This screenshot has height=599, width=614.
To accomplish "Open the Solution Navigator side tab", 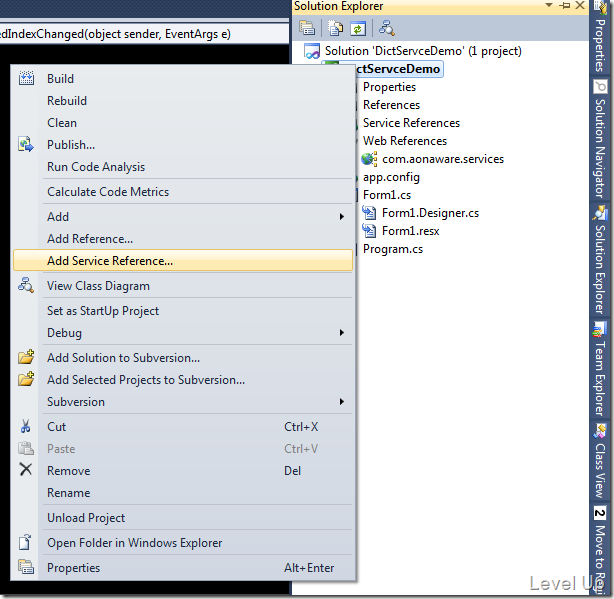I will coord(600,138).
